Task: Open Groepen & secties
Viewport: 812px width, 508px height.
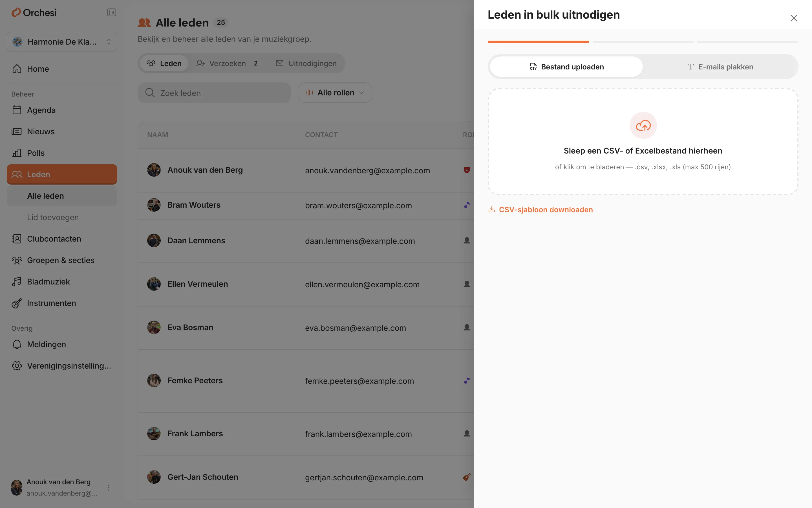Action: pyautogui.click(x=62, y=260)
